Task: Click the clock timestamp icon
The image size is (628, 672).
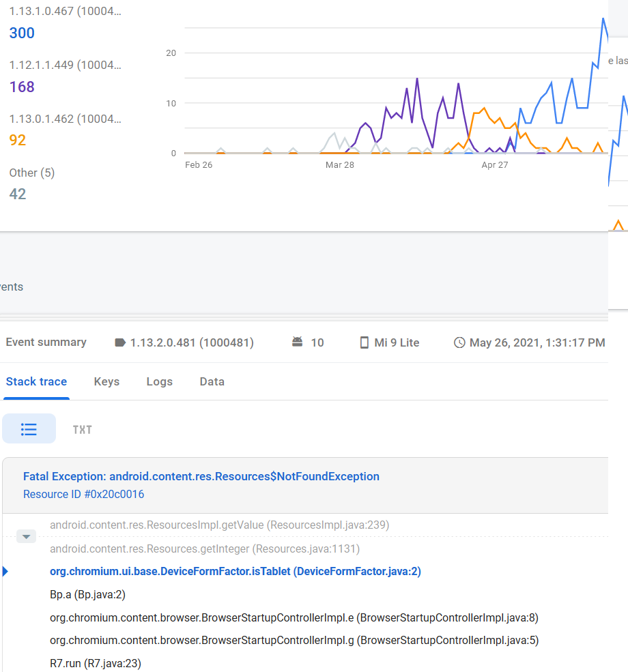Action: click(x=459, y=342)
